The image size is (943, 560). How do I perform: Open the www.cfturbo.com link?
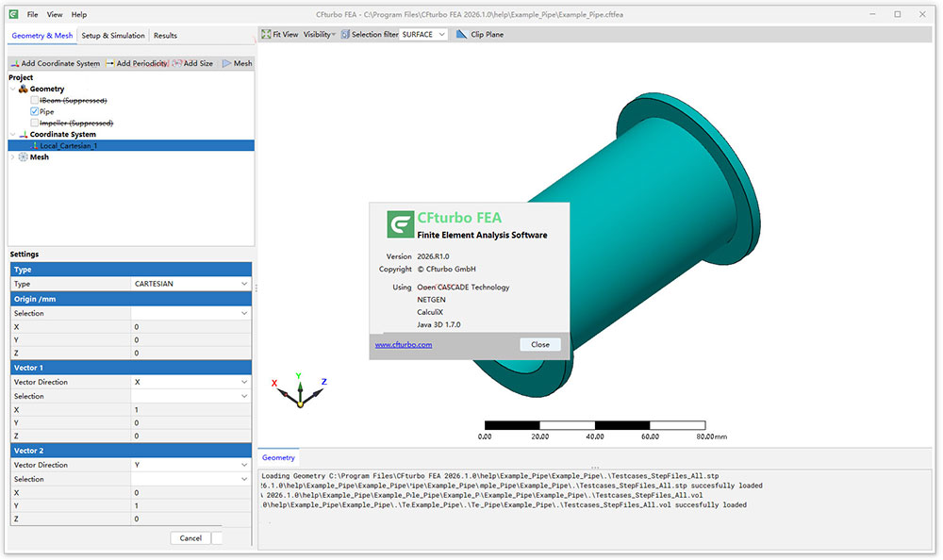[404, 345]
